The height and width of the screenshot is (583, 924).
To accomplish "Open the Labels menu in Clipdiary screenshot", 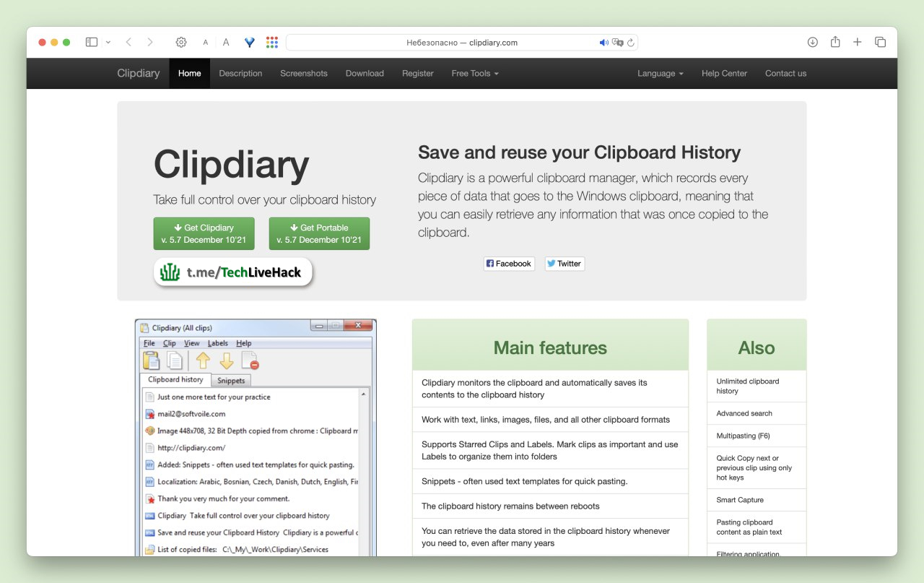I will [x=218, y=343].
